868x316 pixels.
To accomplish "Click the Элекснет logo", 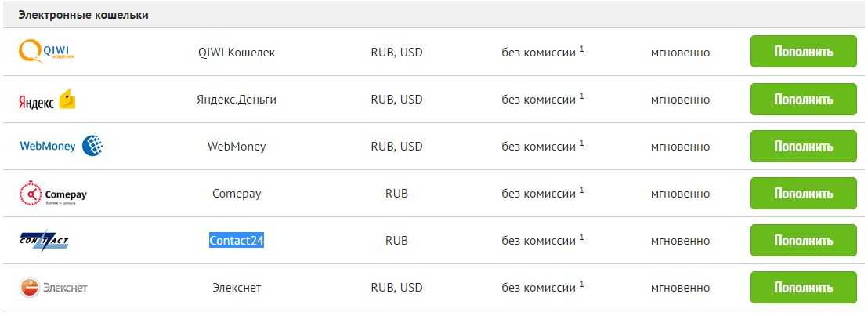I will [x=53, y=288].
